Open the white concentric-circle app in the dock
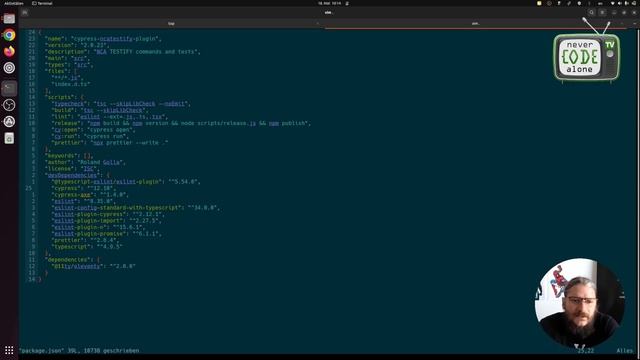640x360 pixels. tap(9, 68)
